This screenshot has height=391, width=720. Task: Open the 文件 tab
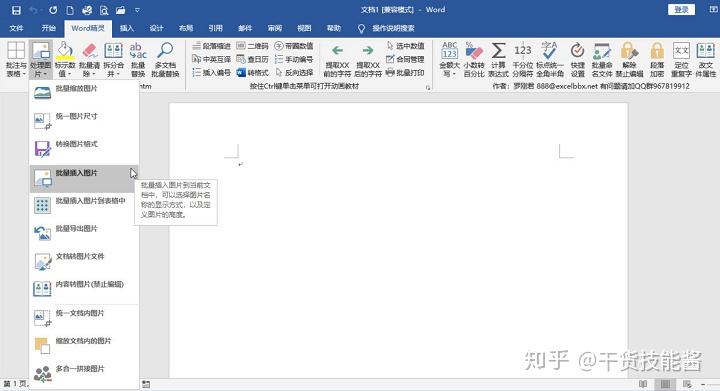[x=17, y=28]
